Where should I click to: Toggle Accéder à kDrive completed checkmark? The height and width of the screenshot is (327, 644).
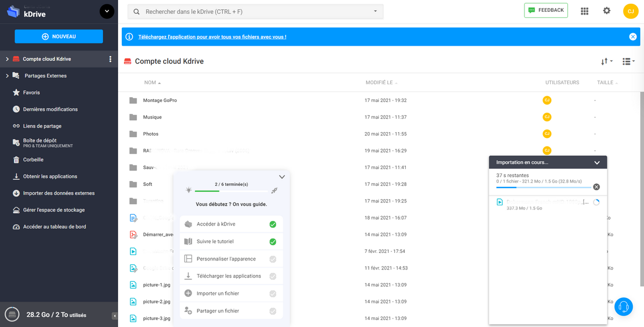coord(273,224)
